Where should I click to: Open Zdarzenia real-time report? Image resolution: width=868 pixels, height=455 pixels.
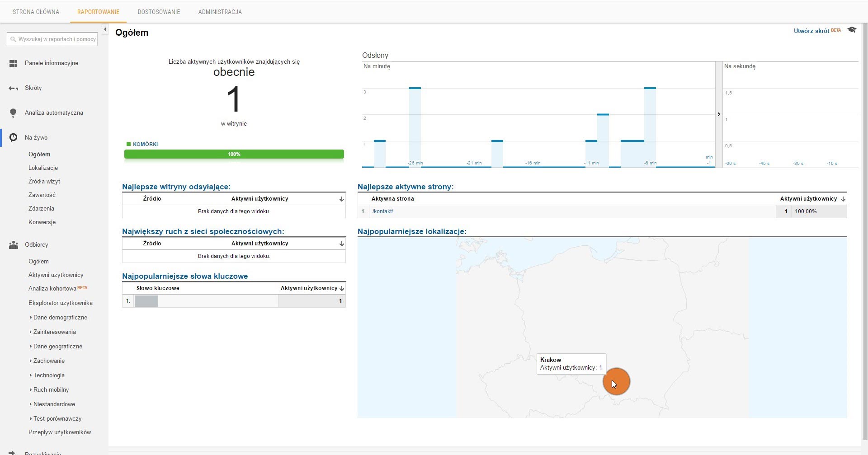pos(41,208)
